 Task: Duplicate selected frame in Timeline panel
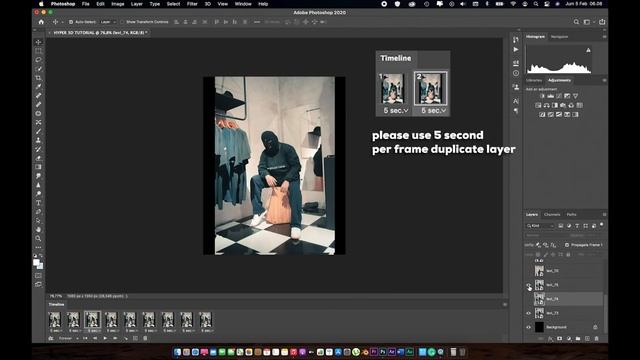135,338
